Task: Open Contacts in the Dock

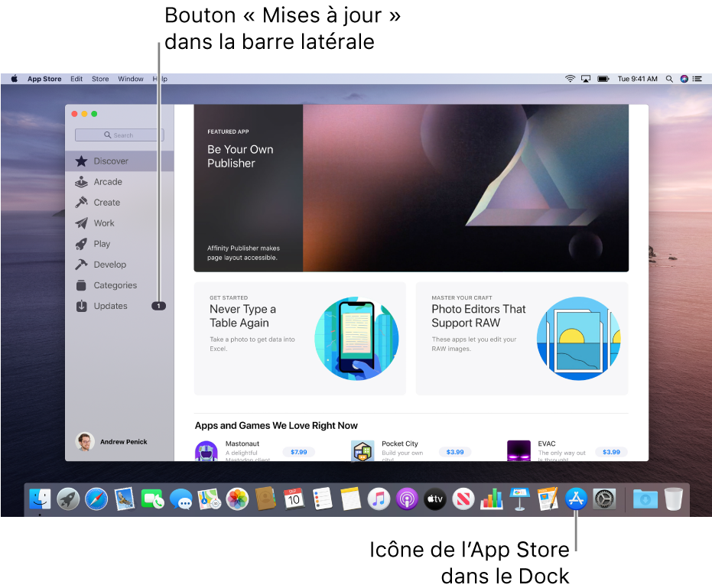Action: [x=265, y=499]
